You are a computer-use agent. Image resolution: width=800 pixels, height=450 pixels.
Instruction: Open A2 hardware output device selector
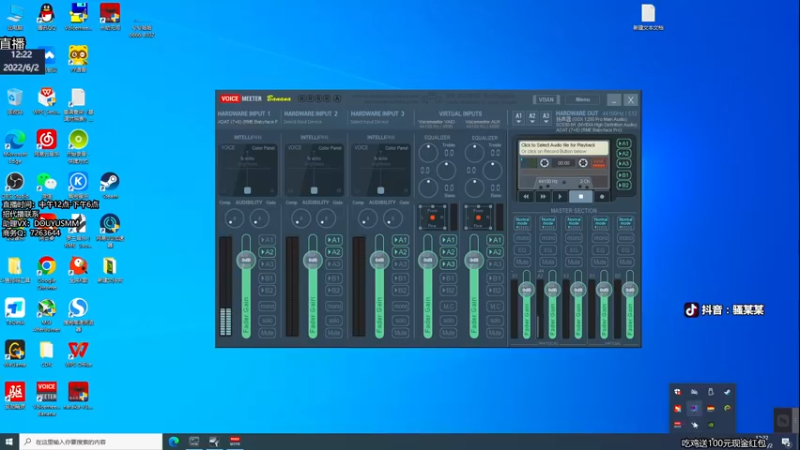[532, 118]
